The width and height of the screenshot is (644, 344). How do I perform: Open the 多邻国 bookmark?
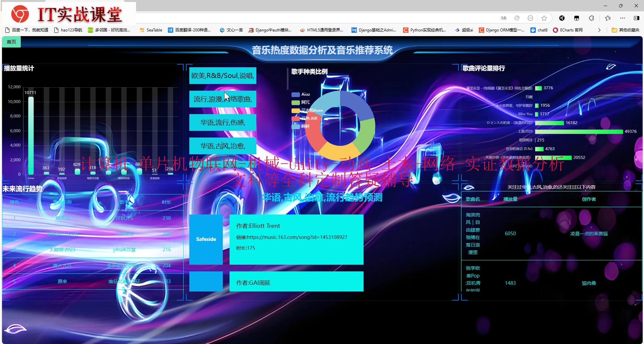(109, 30)
